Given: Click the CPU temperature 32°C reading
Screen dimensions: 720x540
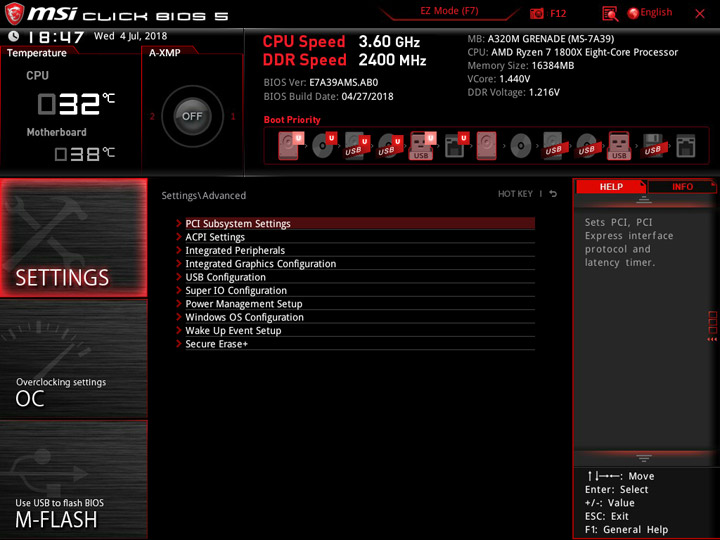Looking at the screenshot, I should tap(76, 103).
